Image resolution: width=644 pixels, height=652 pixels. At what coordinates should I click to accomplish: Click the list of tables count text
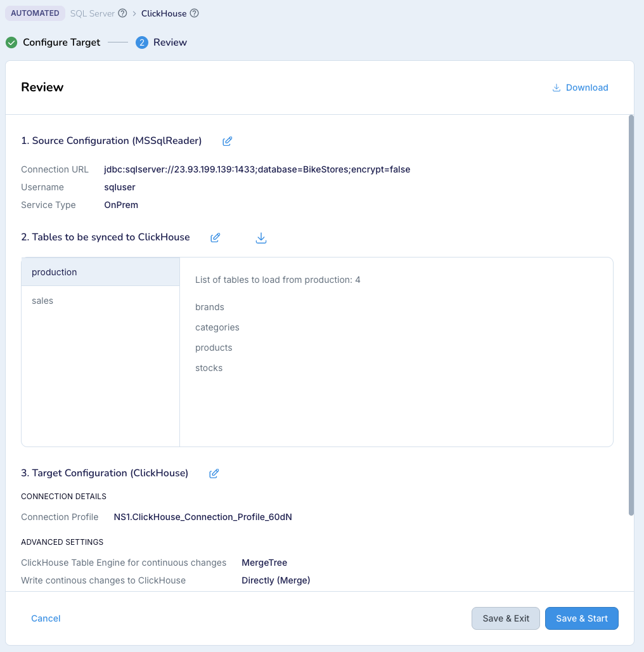278,280
